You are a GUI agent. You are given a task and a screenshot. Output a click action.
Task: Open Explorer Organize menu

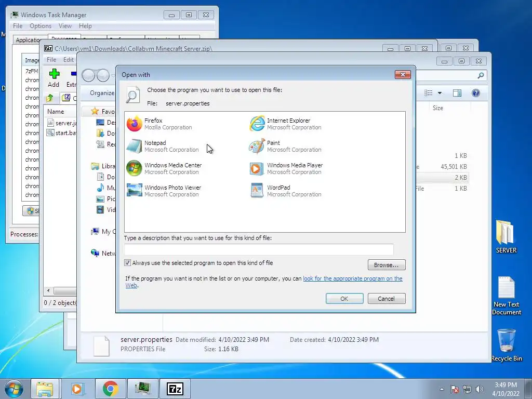(102, 93)
